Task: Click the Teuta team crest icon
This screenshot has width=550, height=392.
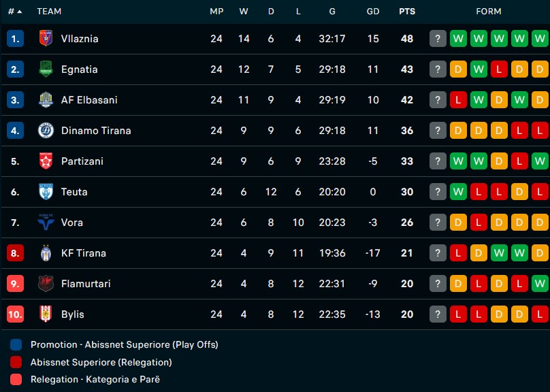Action: pos(46,192)
